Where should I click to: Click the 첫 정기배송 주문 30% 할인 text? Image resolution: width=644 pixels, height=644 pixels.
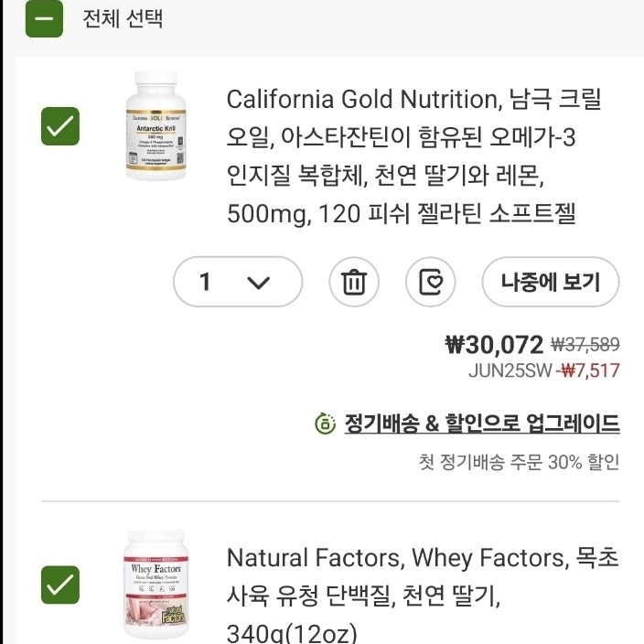[x=519, y=462]
